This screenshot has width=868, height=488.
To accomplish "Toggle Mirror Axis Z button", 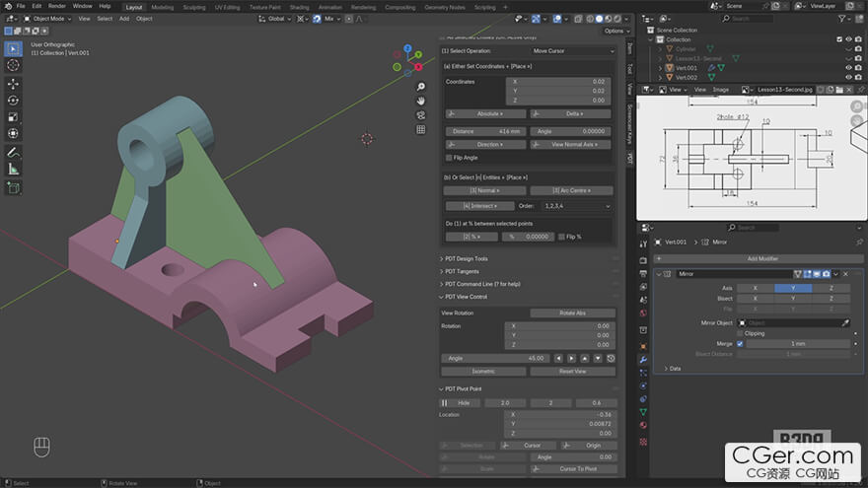I will (x=831, y=288).
